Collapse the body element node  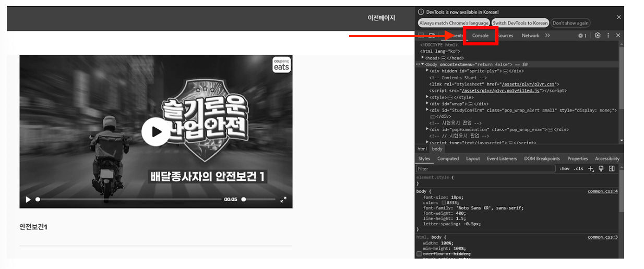423,64
